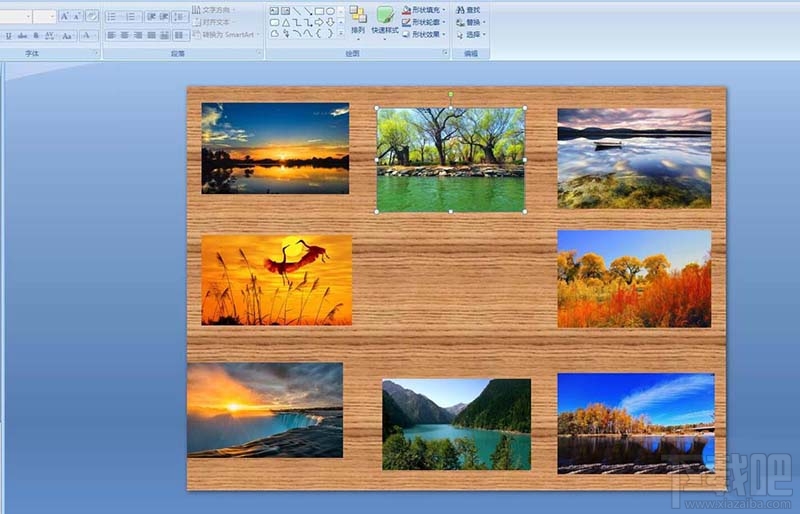Click the clear formatting icon
Image resolution: width=800 pixels, height=514 pixels.
point(92,16)
